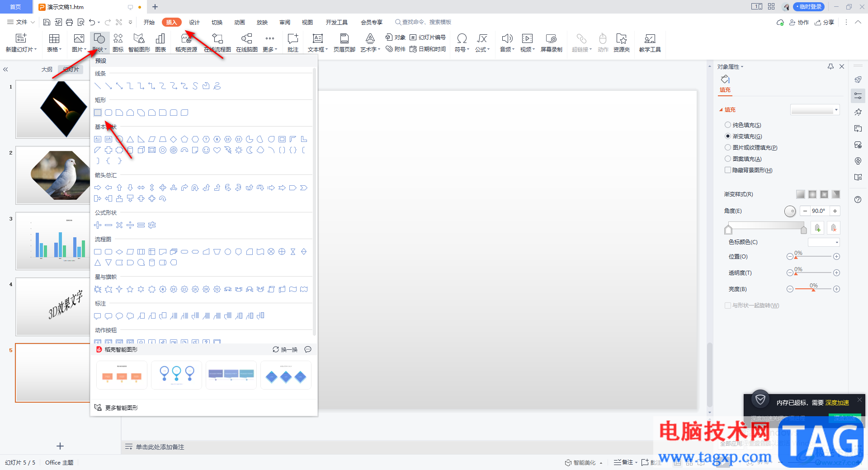
Task: Choose the five-point star in 星与旗帜
Action: coord(130,289)
